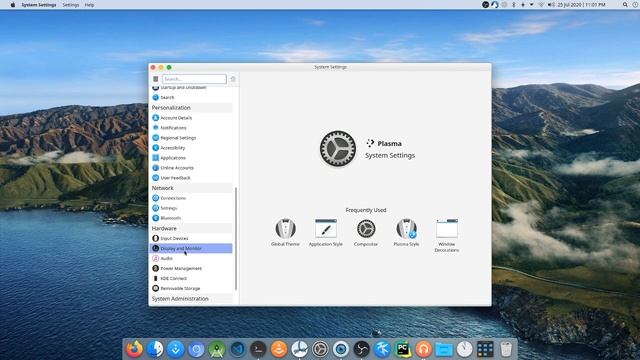Click the sidebar hamburger menu icon
The height and width of the screenshot is (360, 640).
(x=156, y=79)
